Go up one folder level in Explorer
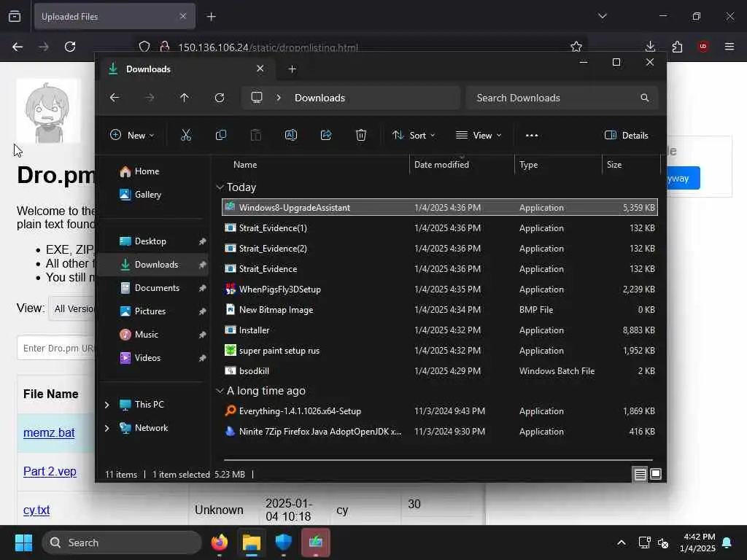This screenshot has height=560, width=747. click(x=185, y=98)
